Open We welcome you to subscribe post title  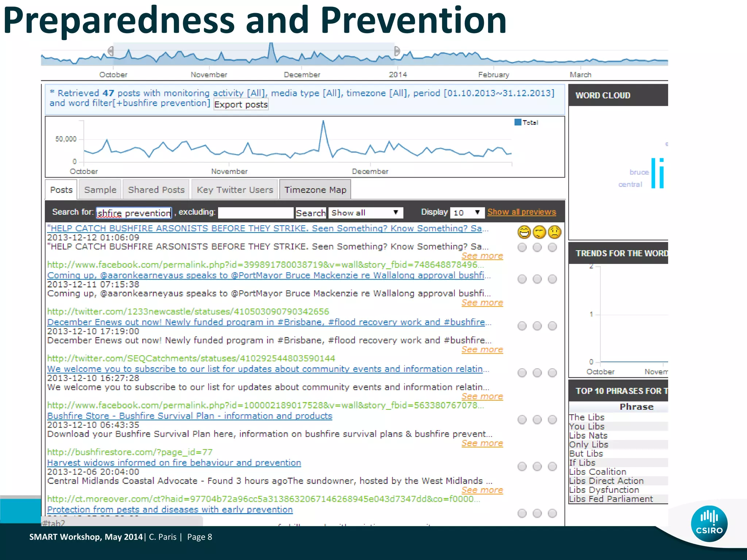click(268, 369)
